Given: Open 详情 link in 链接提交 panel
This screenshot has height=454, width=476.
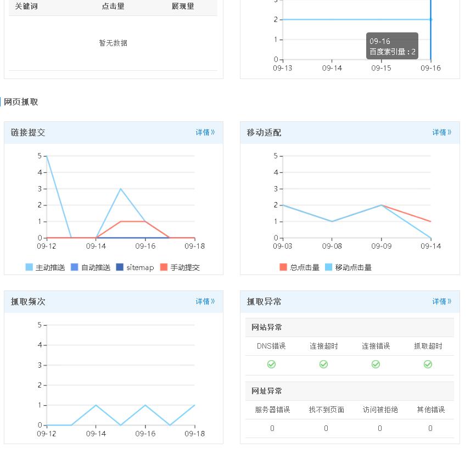Looking at the screenshot, I should pyautogui.click(x=205, y=132).
